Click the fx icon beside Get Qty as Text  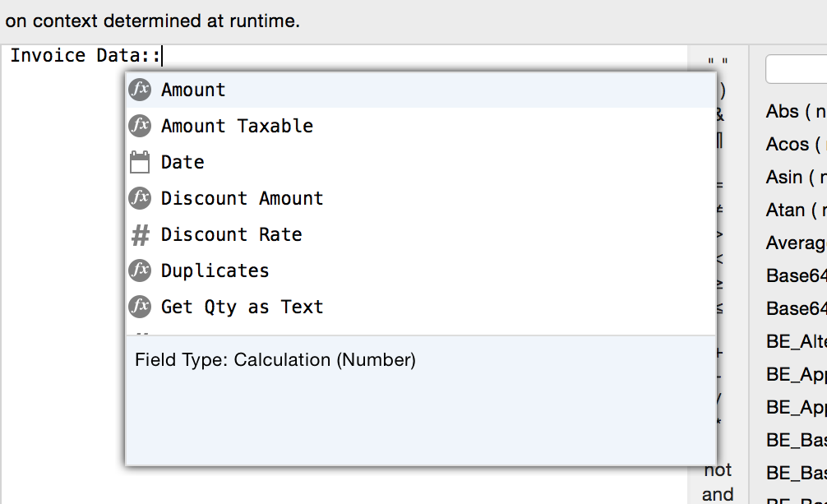[140, 307]
